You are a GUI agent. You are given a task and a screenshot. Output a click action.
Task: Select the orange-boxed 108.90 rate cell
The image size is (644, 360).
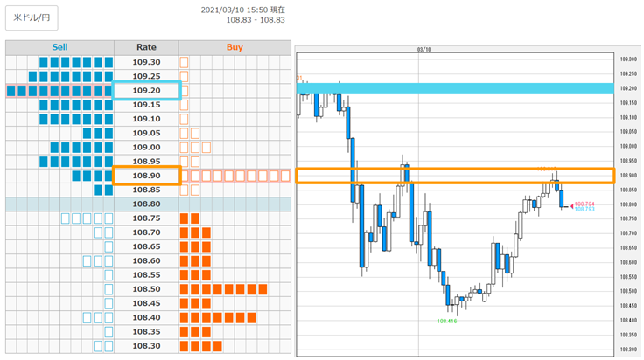[146, 176]
